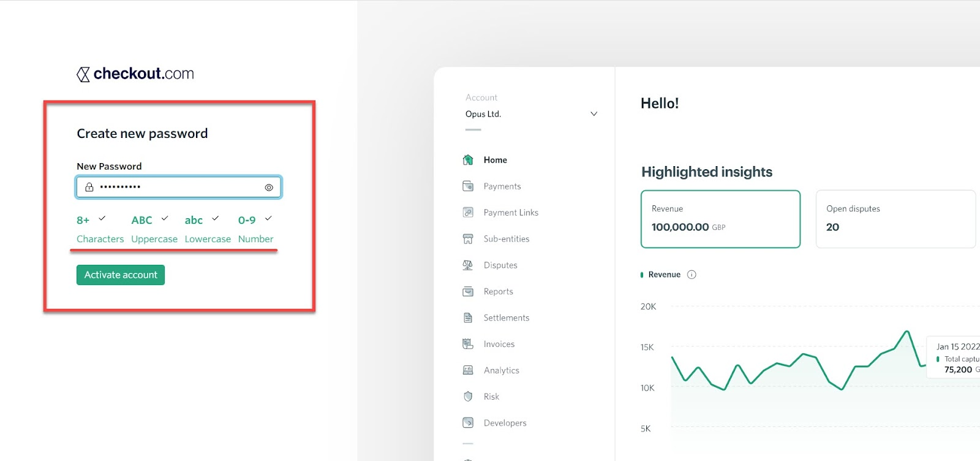The image size is (980, 461).
Task: Click the 10K chart axis label
Action: pos(647,388)
